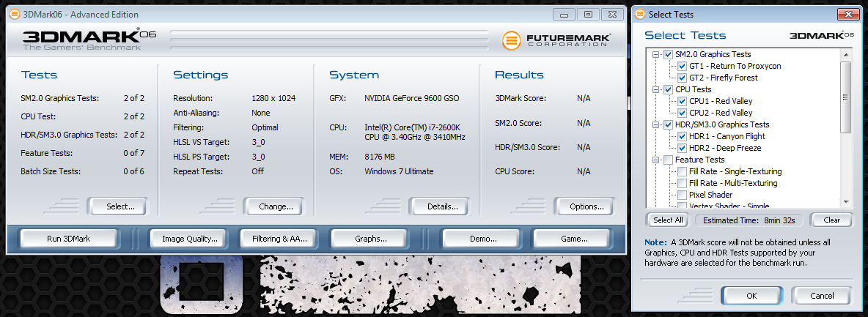Click the Feature Tests 0 of 7 count
The height and width of the screenshot is (317, 868).
pyautogui.click(x=134, y=153)
